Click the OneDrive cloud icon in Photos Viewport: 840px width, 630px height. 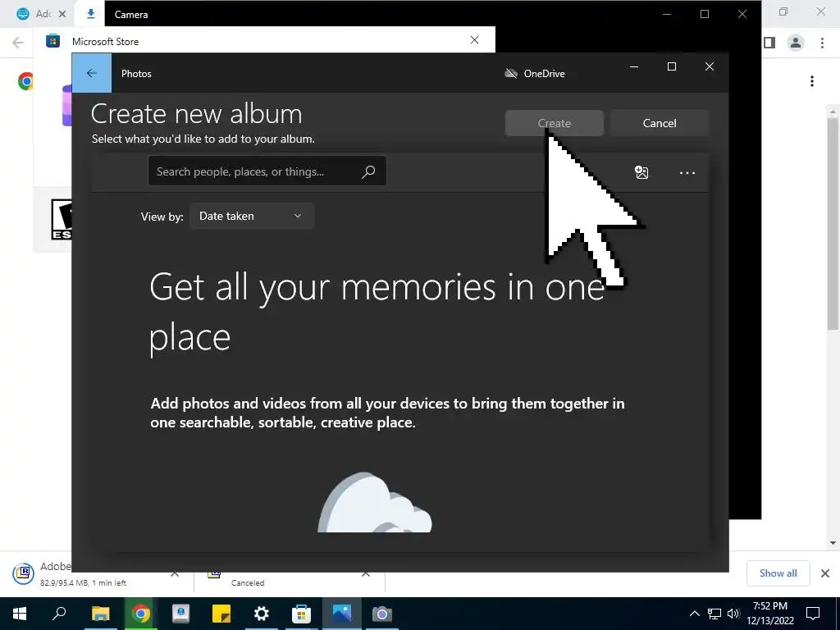[511, 73]
